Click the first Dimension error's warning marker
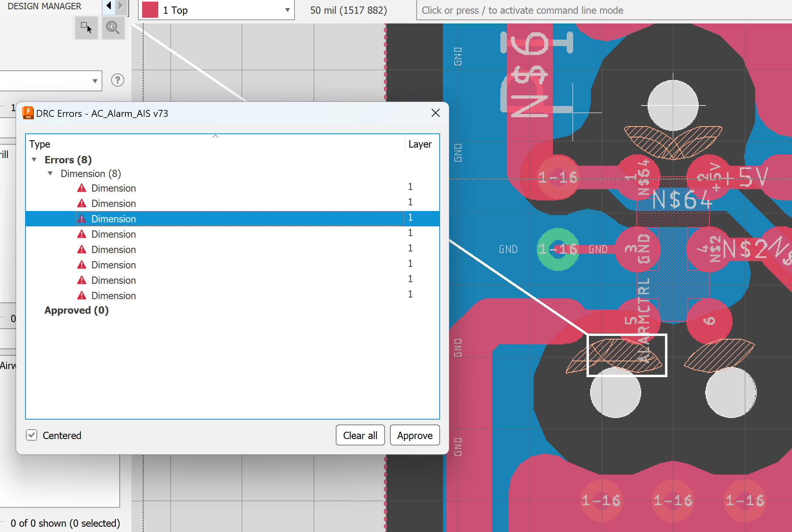792x532 pixels. click(83, 188)
